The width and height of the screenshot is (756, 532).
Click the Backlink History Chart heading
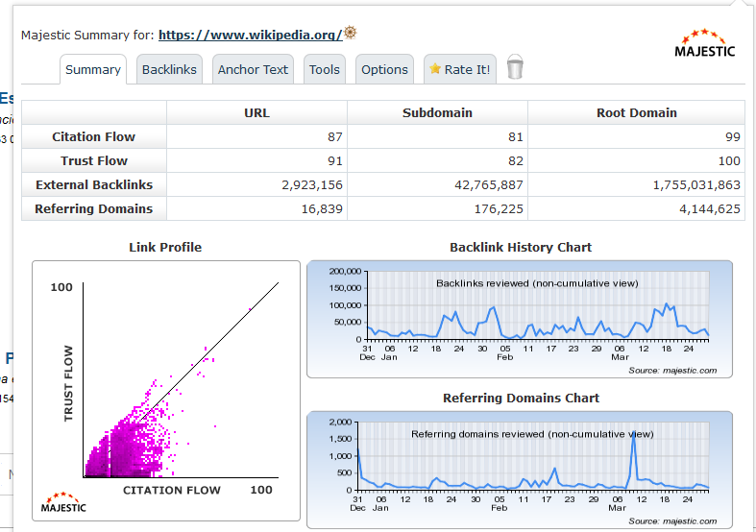click(521, 247)
